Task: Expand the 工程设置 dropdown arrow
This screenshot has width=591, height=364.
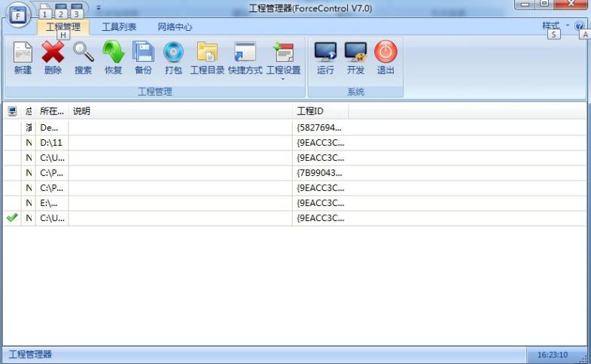Action: click(282, 80)
